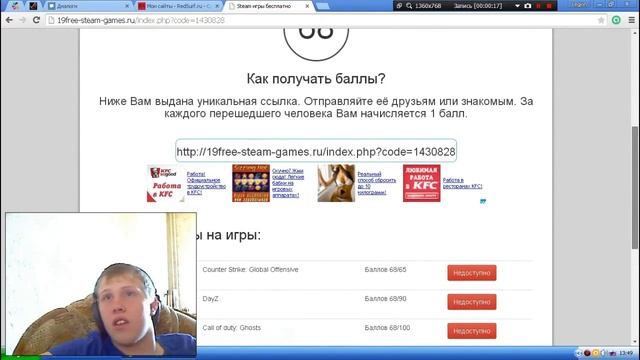Follow the Работа в ресторанах KFC link
Screen dimensions: 640x360
coord(462,183)
